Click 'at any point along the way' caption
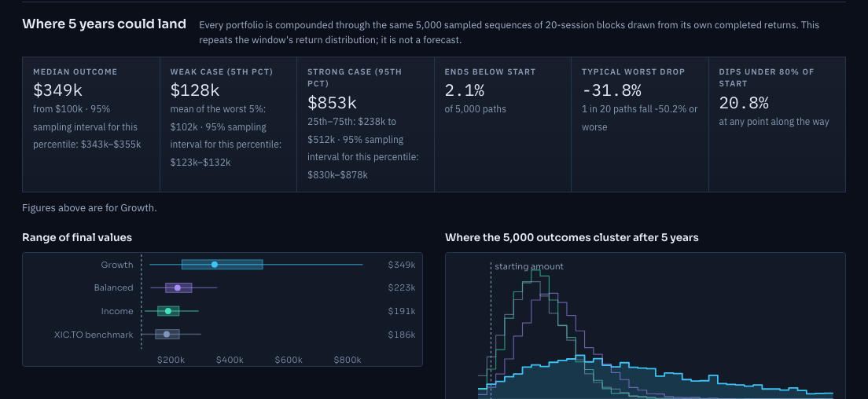 [774, 122]
